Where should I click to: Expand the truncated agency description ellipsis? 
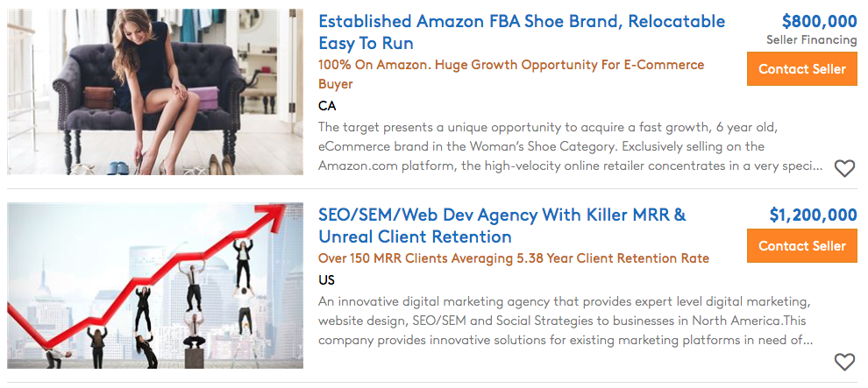pos(807,340)
